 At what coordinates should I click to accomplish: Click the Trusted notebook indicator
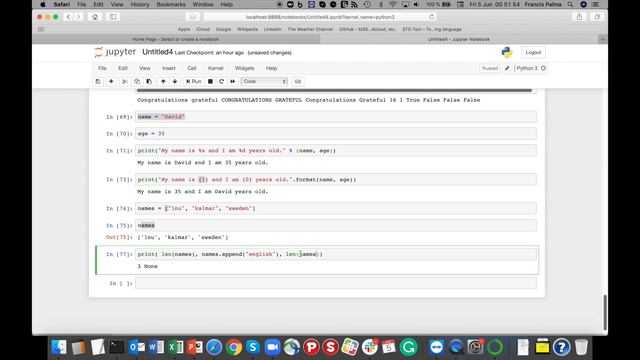click(x=490, y=68)
